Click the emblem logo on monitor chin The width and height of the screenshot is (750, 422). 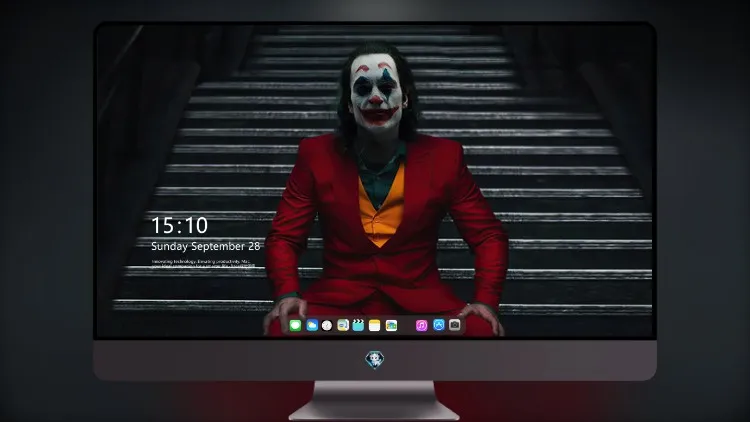pyautogui.click(x=375, y=360)
